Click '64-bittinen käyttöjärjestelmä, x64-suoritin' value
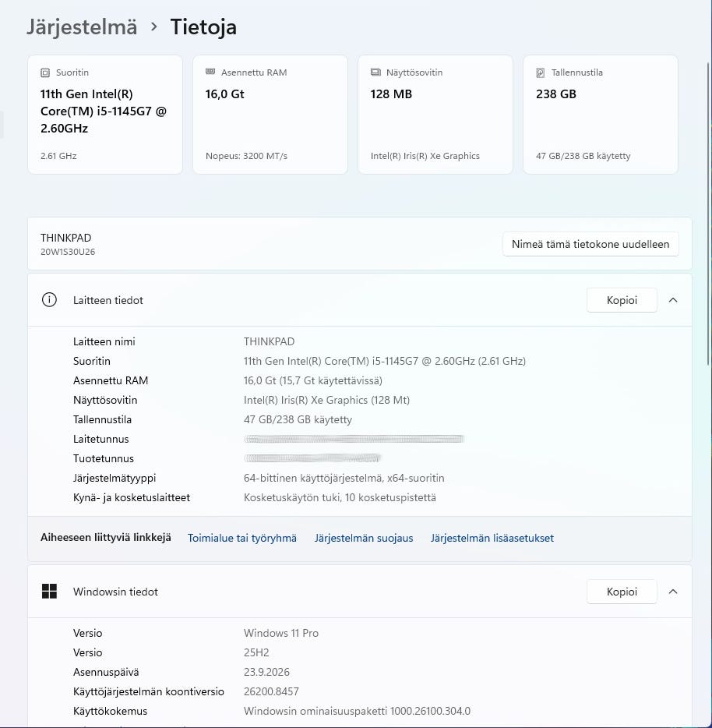 344,479
